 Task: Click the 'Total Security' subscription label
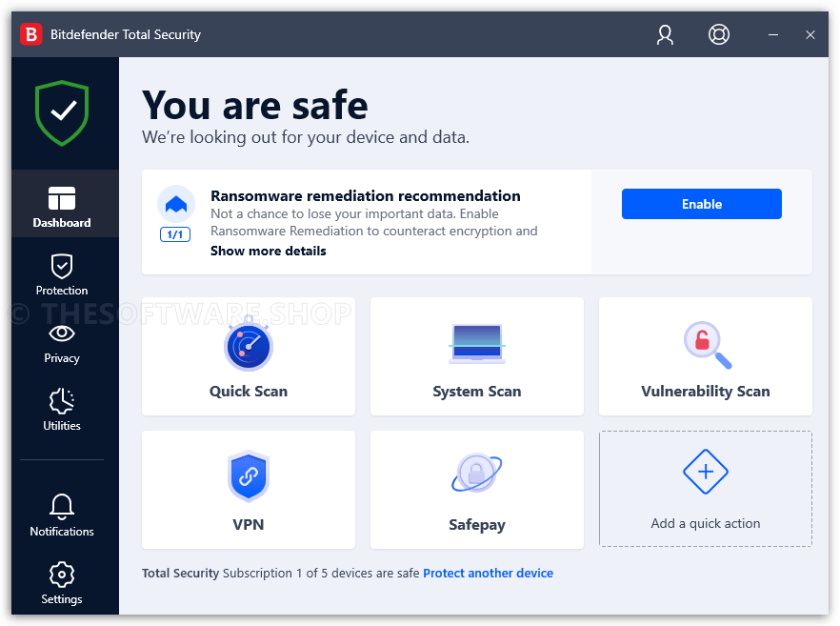click(x=181, y=573)
